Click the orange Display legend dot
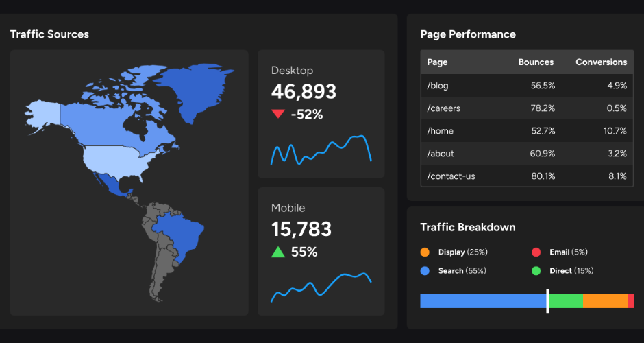The height and width of the screenshot is (343, 644). (x=425, y=252)
